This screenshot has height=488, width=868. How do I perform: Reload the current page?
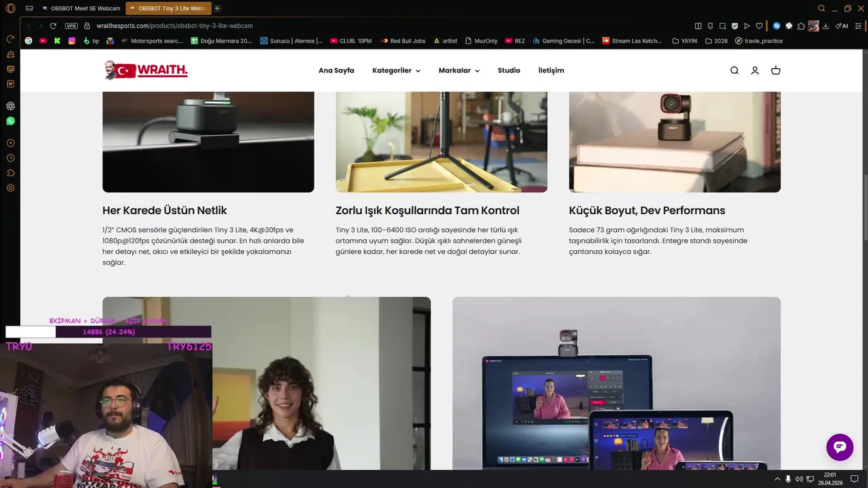(53, 26)
